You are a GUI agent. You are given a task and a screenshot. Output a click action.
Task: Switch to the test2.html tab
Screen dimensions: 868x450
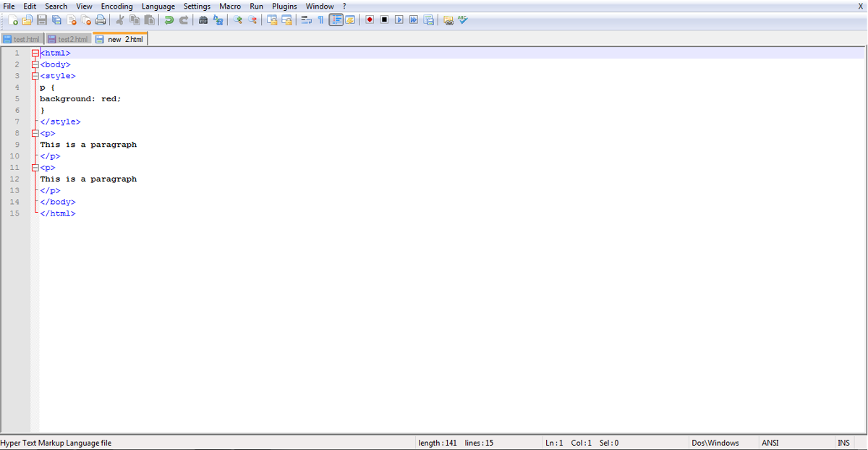tap(67, 38)
